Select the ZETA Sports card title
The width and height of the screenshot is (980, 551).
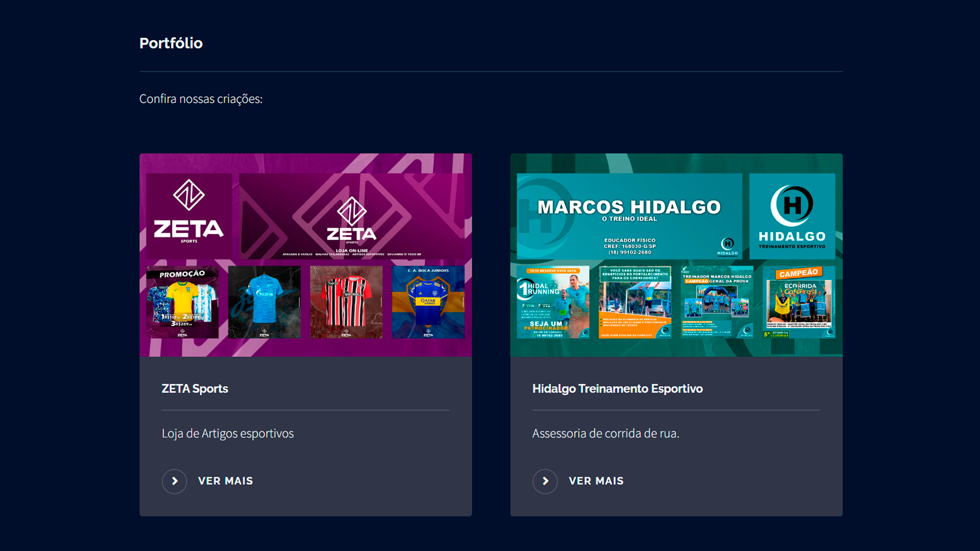[195, 389]
